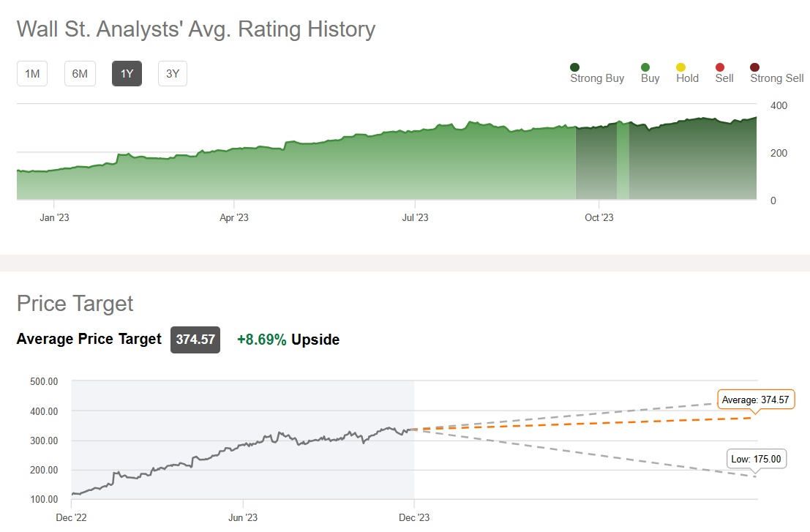Click Jul '23 on rating chart axis
Viewport: 810px width, 532px height.
tap(415, 217)
